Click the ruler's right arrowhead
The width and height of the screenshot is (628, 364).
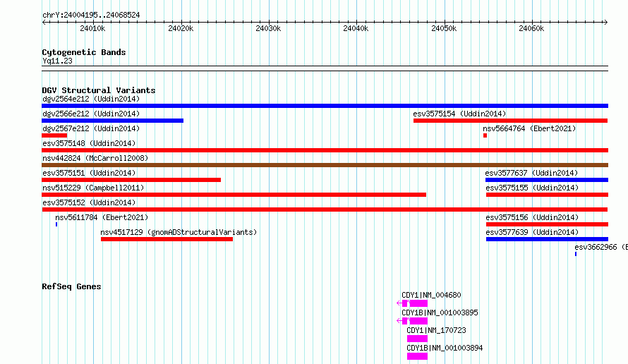coord(605,22)
